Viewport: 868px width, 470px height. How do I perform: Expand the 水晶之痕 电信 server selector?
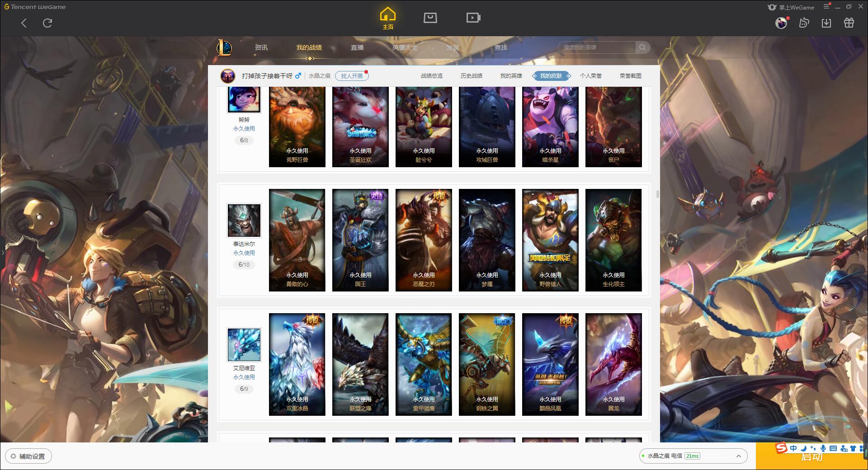tap(693, 456)
